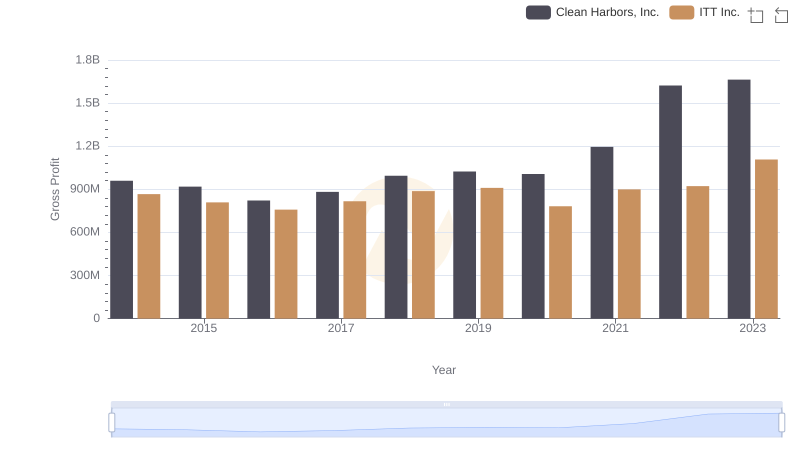This screenshot has width=800, height=461.
Task: Select Clean Harbors bar for 2020
Action: pos(533,246)
